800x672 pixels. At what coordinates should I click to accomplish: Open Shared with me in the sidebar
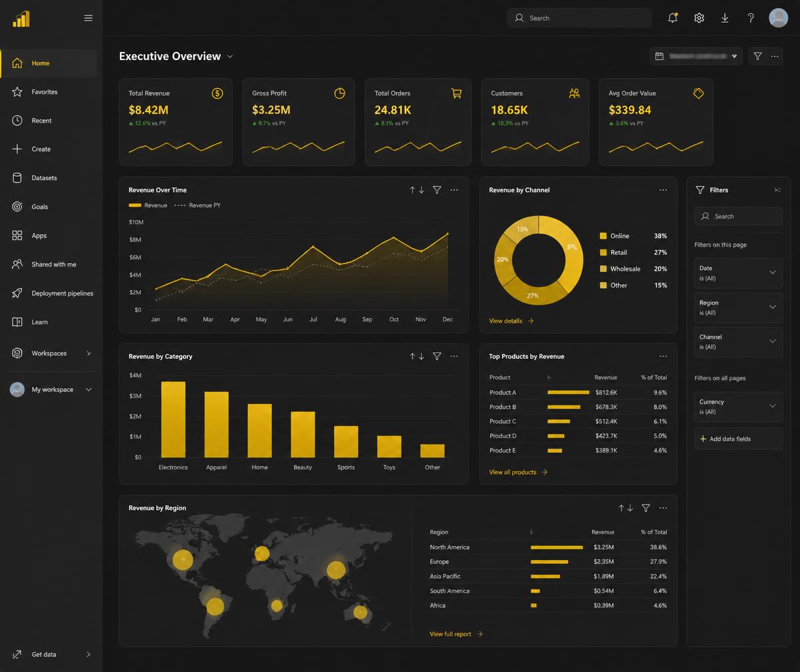point(49,265)
